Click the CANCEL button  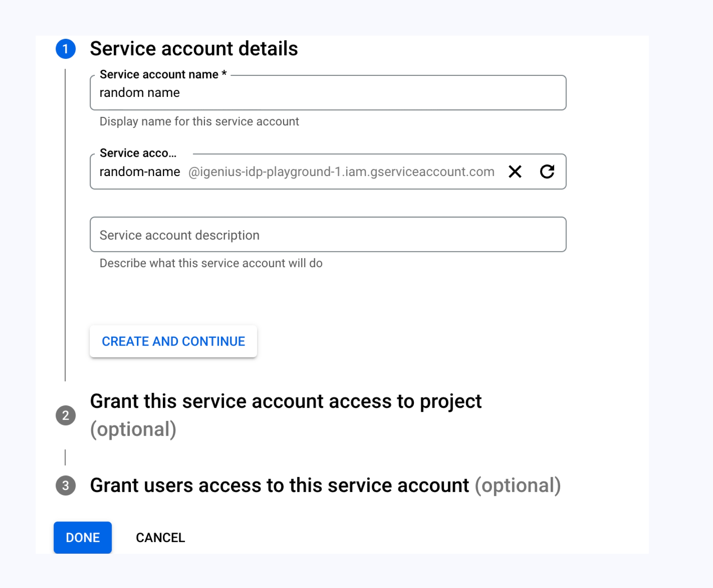point(160,537)
